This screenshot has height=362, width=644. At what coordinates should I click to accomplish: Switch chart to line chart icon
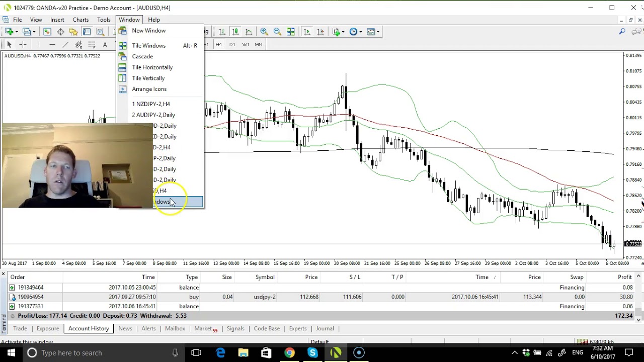pyautogui.click(x=249, y=32)
